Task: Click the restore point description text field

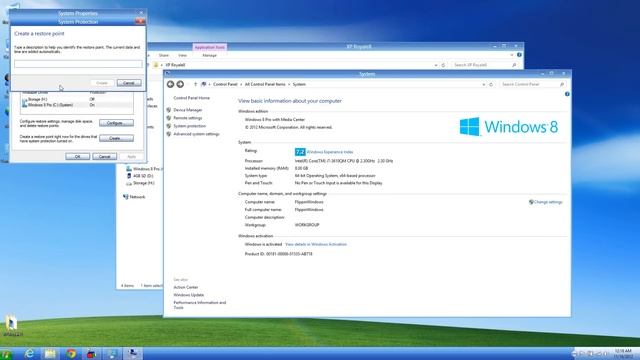Action: pos(78,64)
